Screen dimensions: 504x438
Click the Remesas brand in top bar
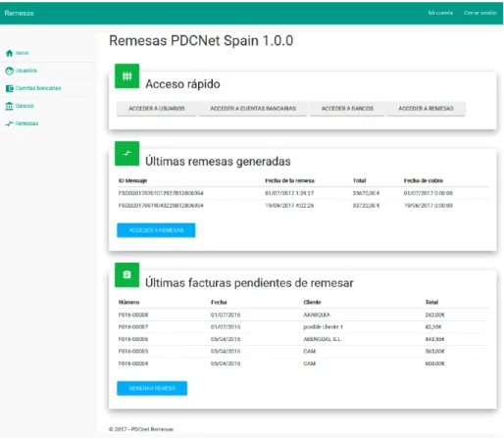[x=19, y=13]
